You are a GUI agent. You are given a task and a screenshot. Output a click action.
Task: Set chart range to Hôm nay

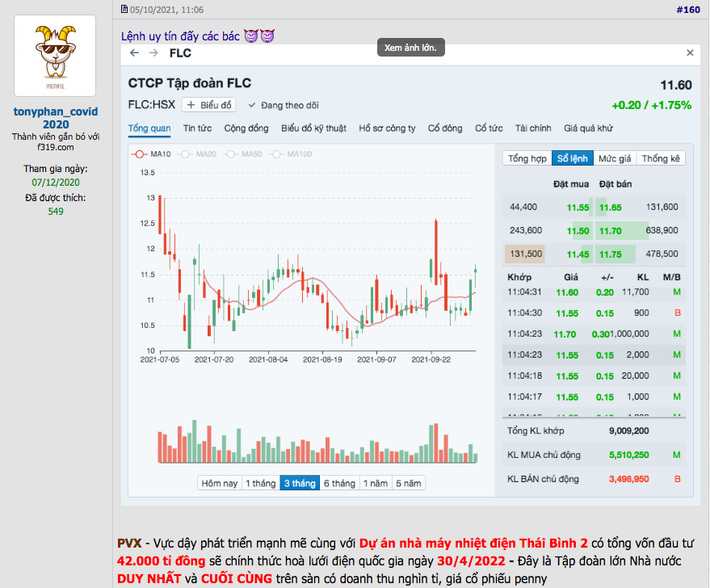point(220,483)
